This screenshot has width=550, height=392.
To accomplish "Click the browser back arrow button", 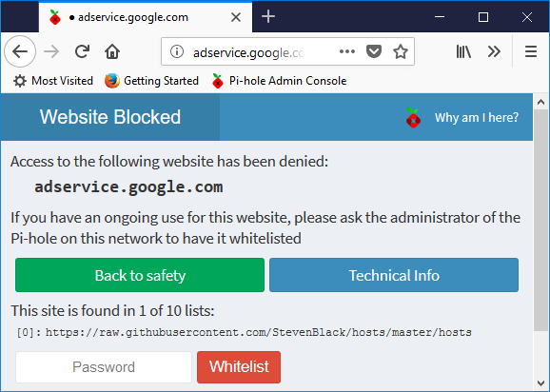I will 20,52.
